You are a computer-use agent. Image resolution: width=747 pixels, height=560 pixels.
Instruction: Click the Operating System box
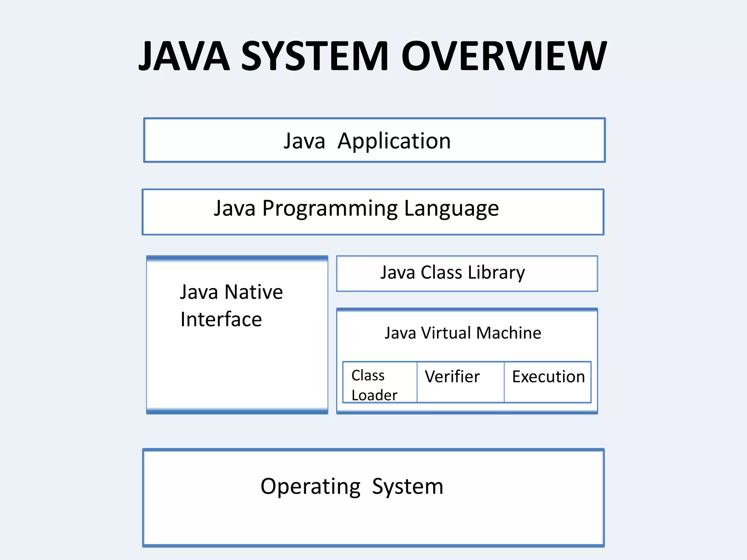point(373,498)
